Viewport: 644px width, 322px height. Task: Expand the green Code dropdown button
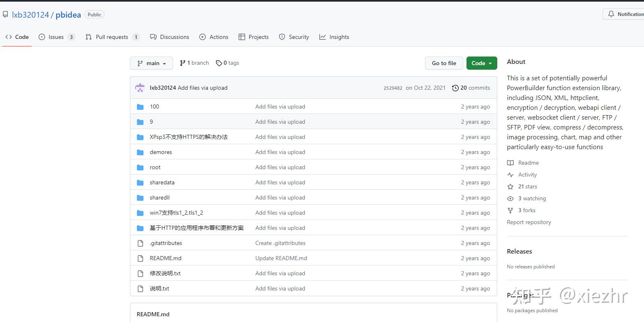(x=482, y=63)
